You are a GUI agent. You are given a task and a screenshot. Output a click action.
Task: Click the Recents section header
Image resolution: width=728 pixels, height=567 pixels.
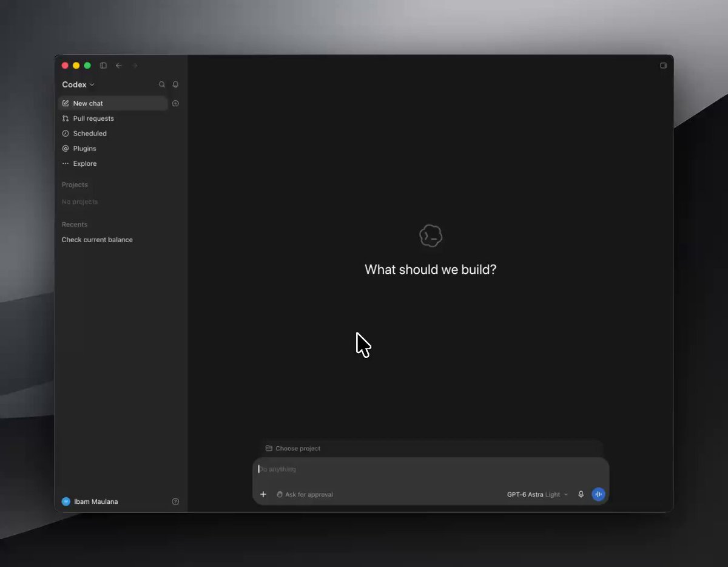[75, 225]
